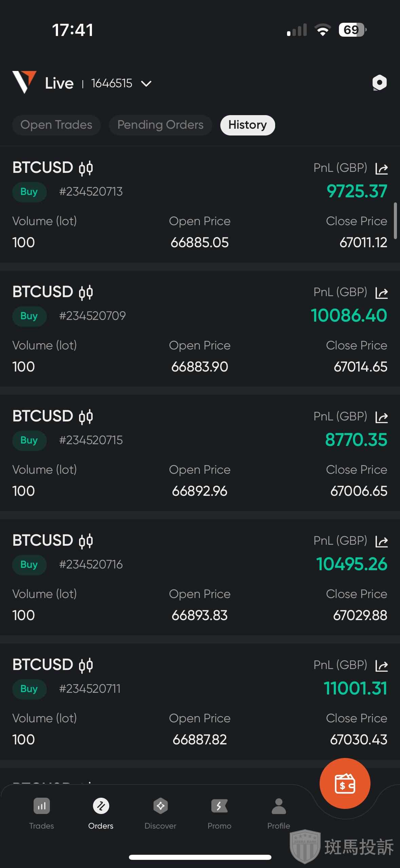The image size is (400, 868).
Task: Select the History tab
Action: click(247, 125)
